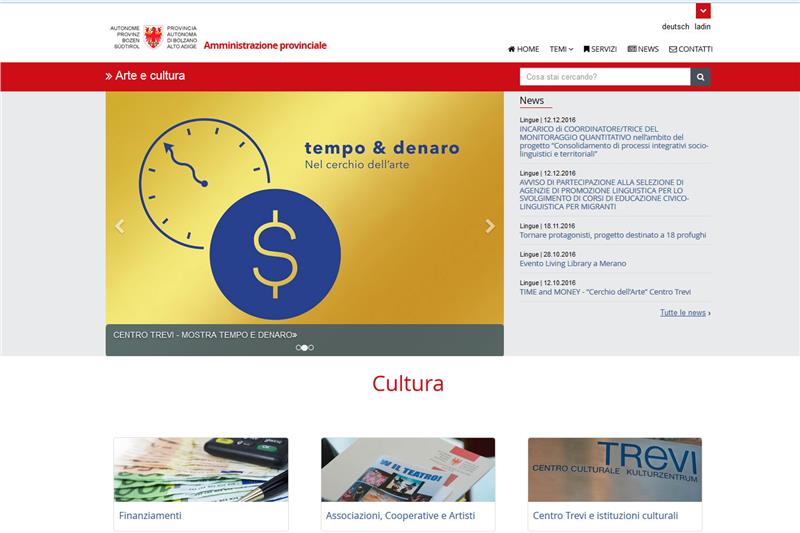Screen dimensions: 800x533
Task: Select the third carousel indicator dot
Action: [x=311, y=348]
